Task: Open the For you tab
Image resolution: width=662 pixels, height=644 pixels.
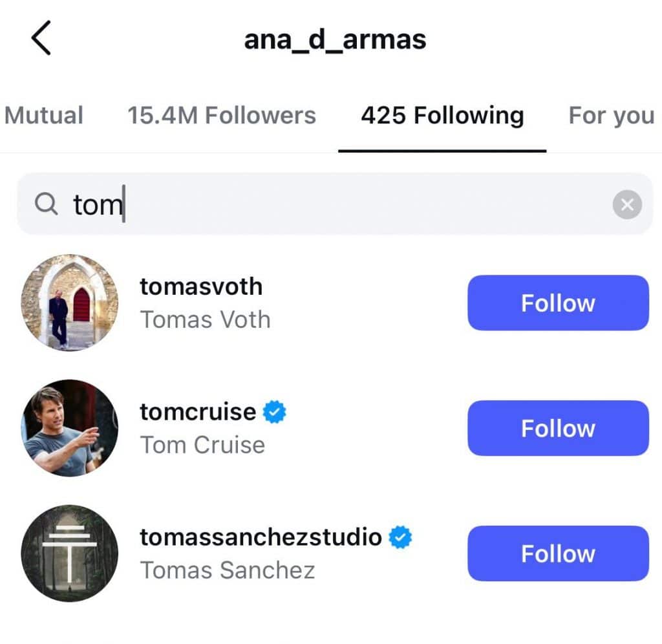Action: [x=611, y=116]
